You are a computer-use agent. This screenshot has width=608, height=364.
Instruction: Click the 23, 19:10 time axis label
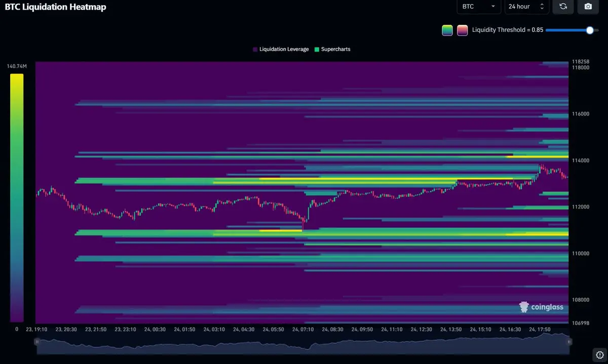coord(36,329)
